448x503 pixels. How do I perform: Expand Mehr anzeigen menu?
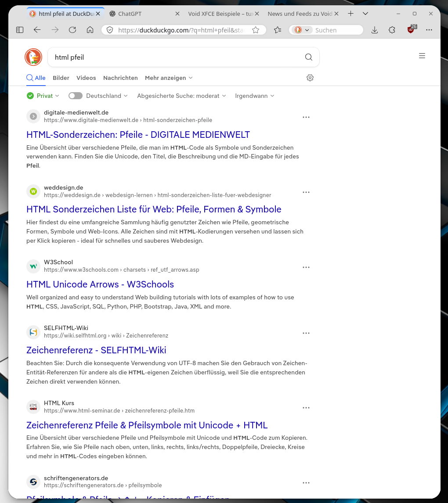(x=169, y=78)
